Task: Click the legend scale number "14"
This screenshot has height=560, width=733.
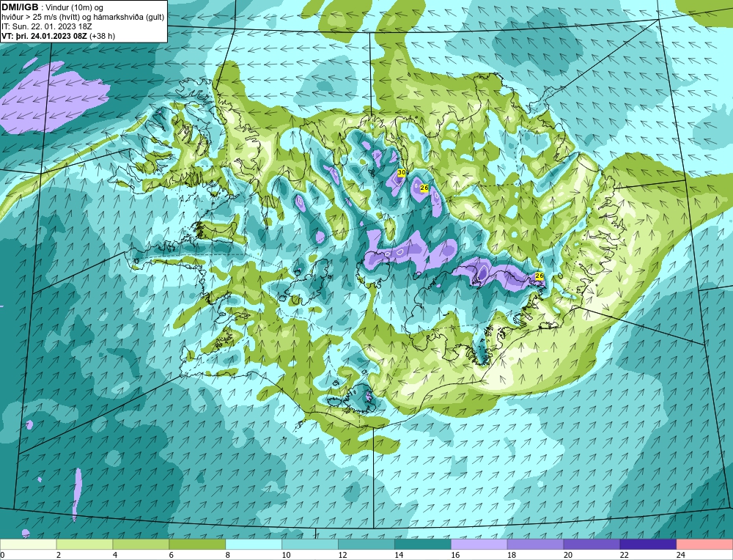Action: (x=399, y=555)
